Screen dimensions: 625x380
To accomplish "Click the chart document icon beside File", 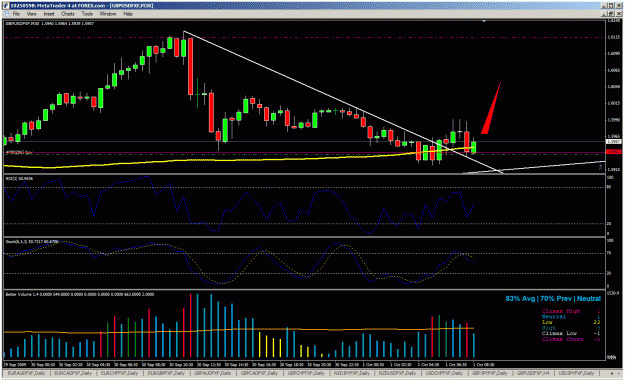I will 6,14.
